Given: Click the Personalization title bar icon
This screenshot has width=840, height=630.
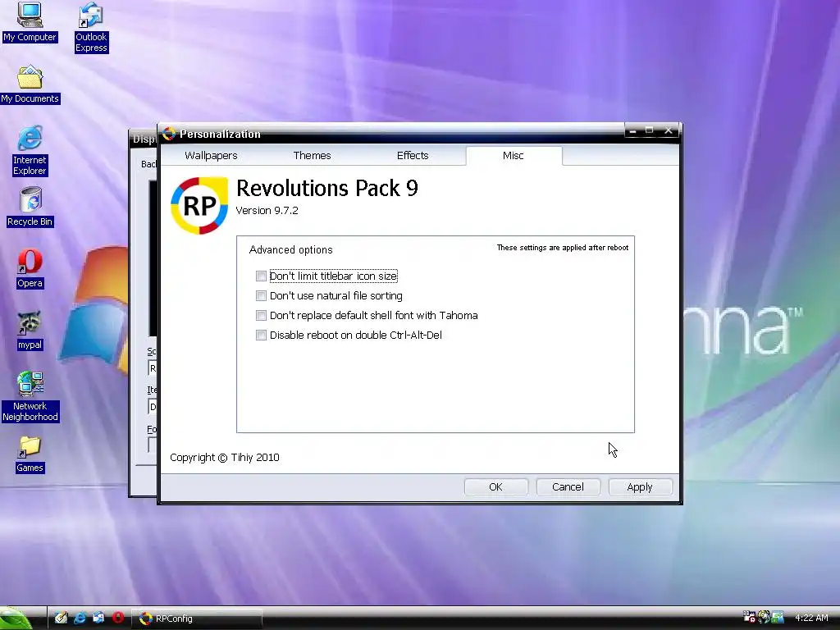Looking at the screenshot, I should coord(169,134).
